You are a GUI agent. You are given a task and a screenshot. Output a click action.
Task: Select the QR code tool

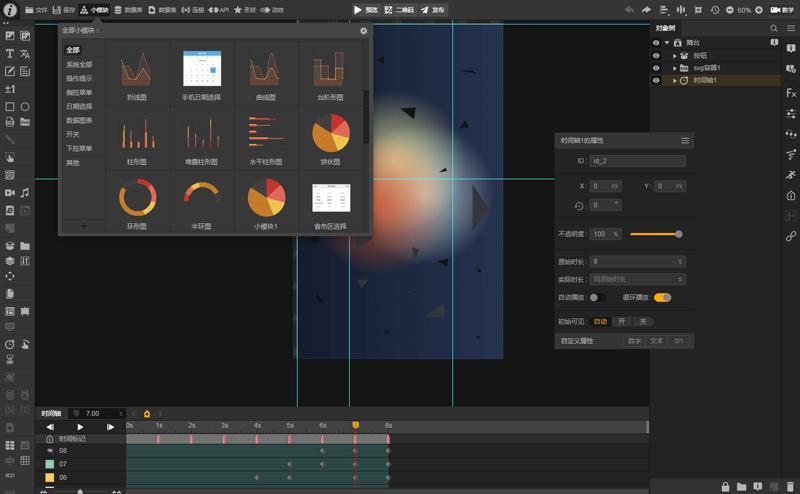point(10,175)
